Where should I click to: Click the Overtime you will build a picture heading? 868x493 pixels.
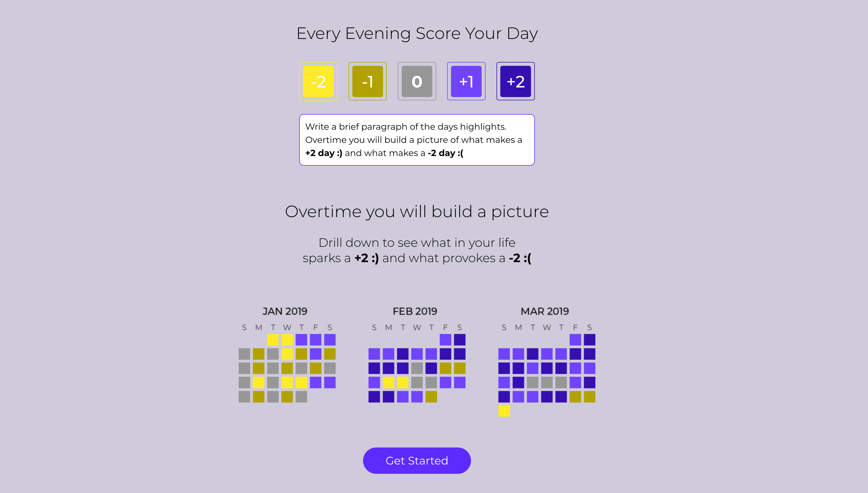pos(417,212)
